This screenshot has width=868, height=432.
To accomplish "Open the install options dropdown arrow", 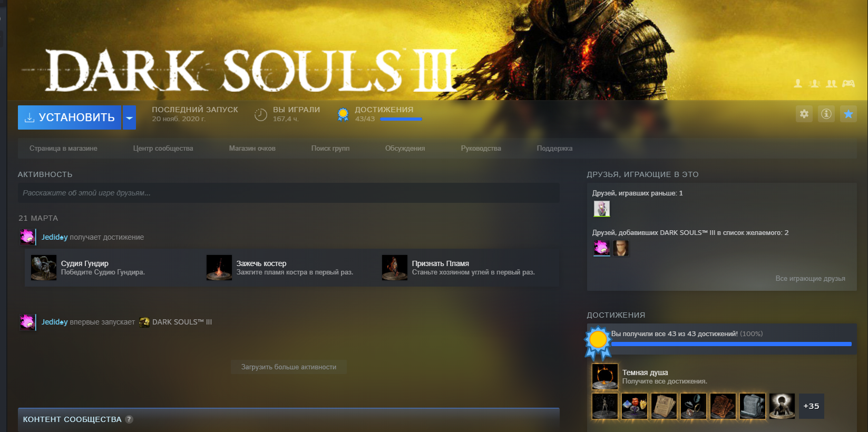I will tap(130, 117).
